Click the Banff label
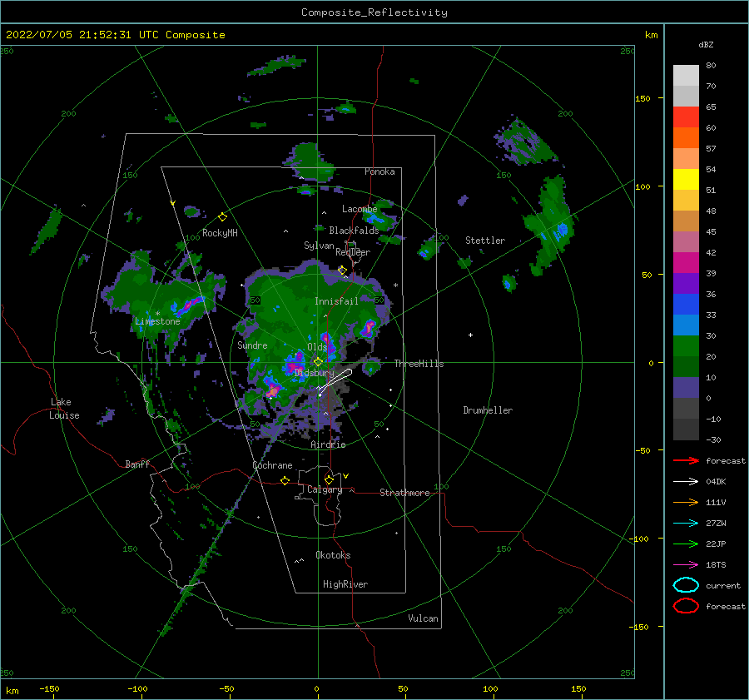 137,464
